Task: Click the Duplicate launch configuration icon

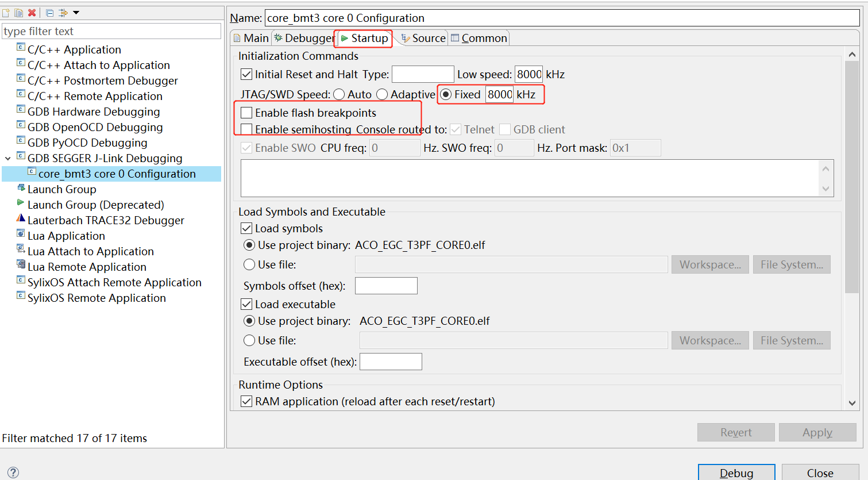Action: pos(19,13)
